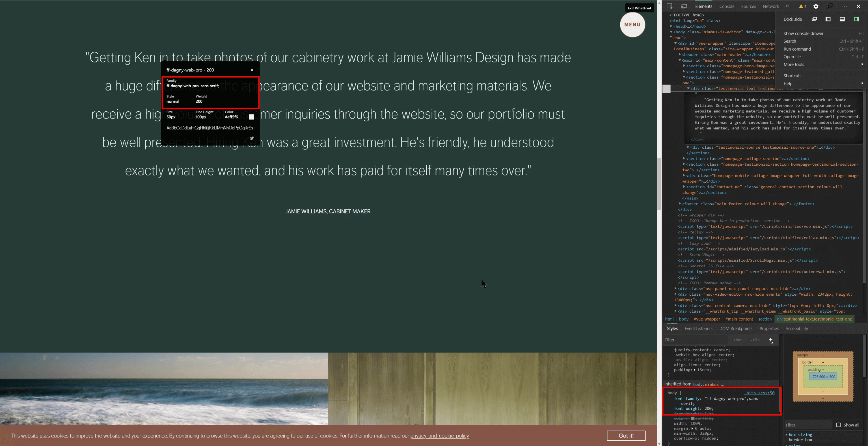Expand the head element node
The width and height of the screenshot is (868, 446).
(671, 26)
